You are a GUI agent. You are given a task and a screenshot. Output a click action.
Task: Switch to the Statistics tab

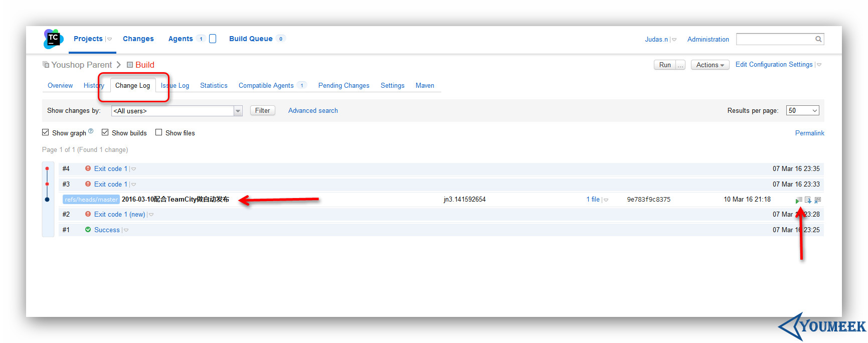(214, 86)
